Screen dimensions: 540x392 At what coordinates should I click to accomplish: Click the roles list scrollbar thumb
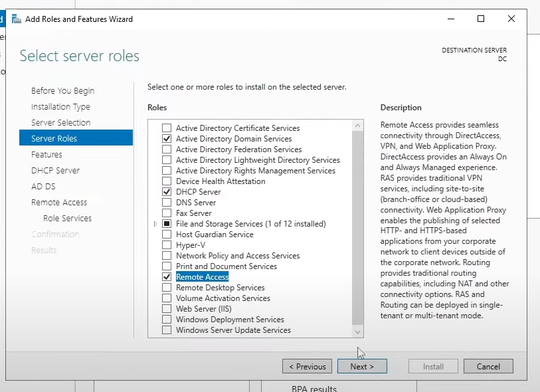click(x=357, y=227)
